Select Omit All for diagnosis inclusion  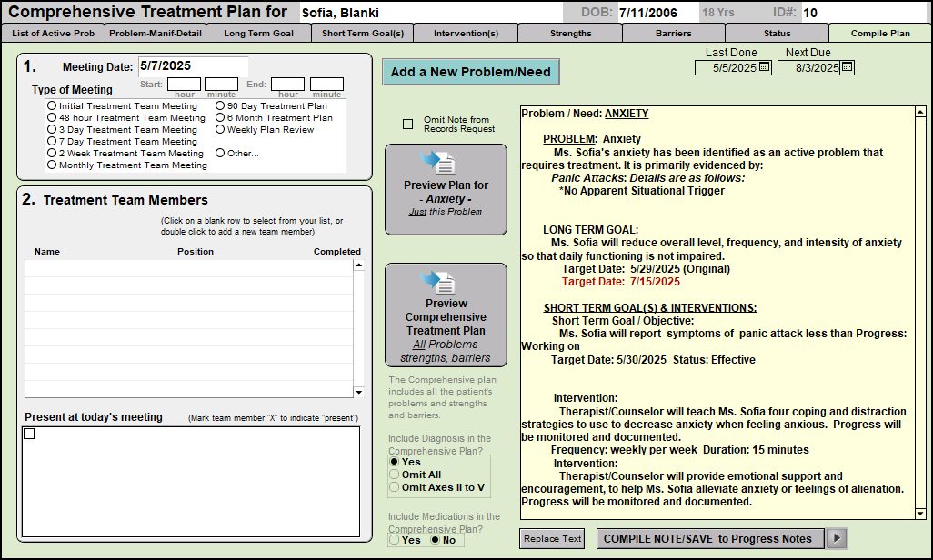point(394,475)
